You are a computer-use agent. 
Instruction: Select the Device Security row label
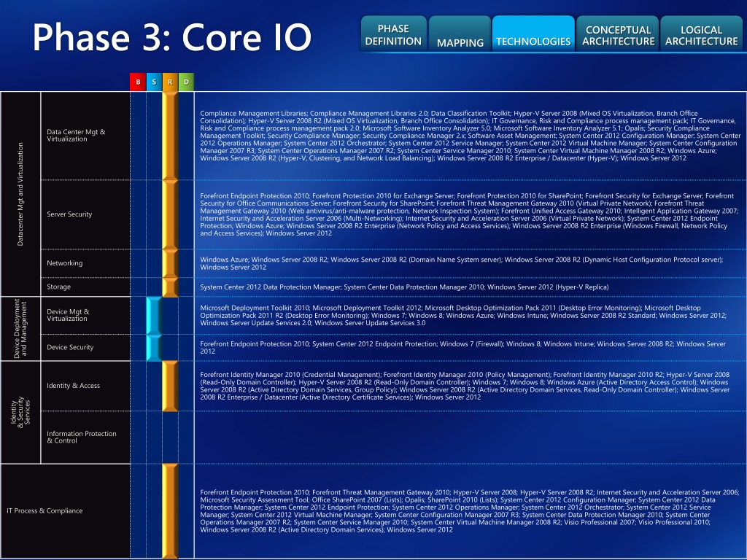(70, 347)
